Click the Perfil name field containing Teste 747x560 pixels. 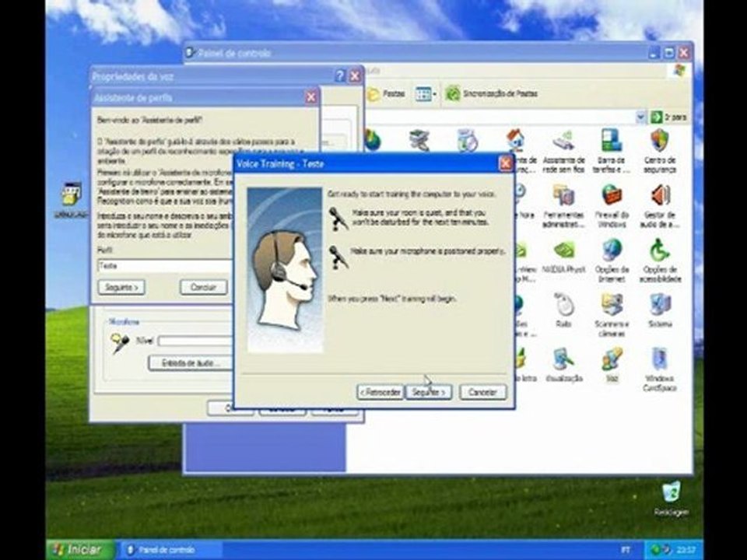click(165, 266)
